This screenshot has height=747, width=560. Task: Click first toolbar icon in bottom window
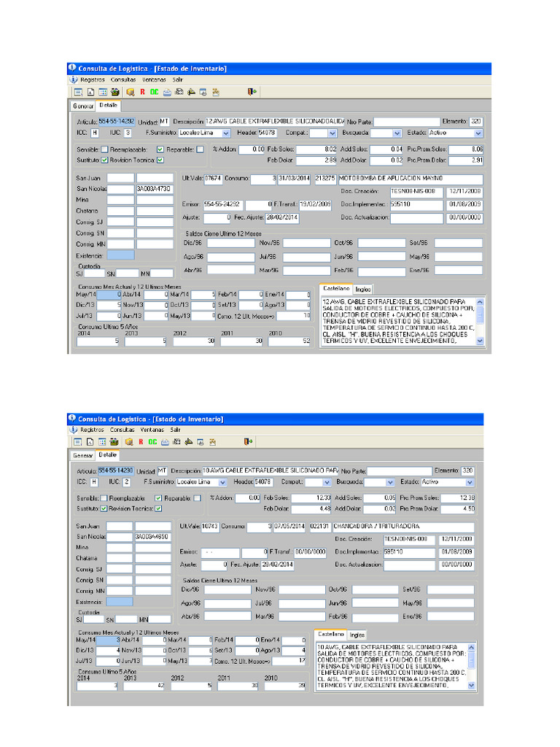pos(77,441)
